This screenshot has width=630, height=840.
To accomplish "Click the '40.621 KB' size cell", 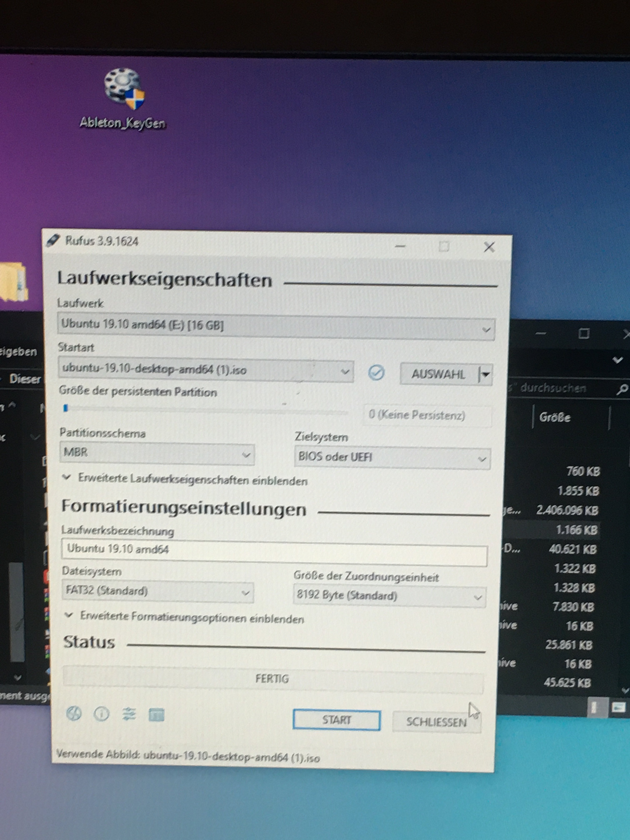I will [572, 549].
